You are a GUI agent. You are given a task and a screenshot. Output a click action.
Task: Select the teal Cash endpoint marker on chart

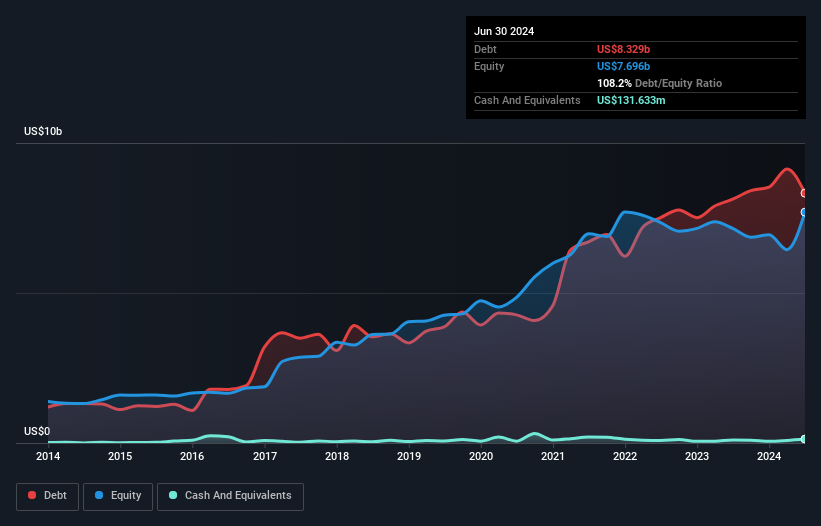tap(804, 439)
